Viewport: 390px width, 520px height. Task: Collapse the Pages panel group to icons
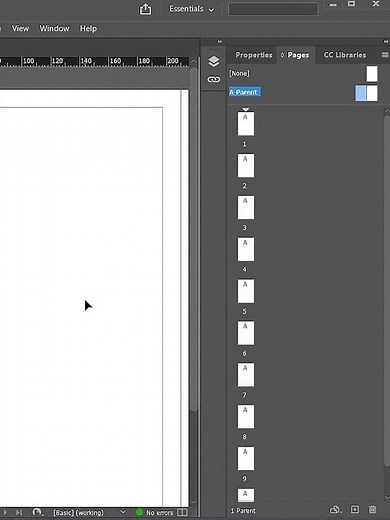pos(386,41)
